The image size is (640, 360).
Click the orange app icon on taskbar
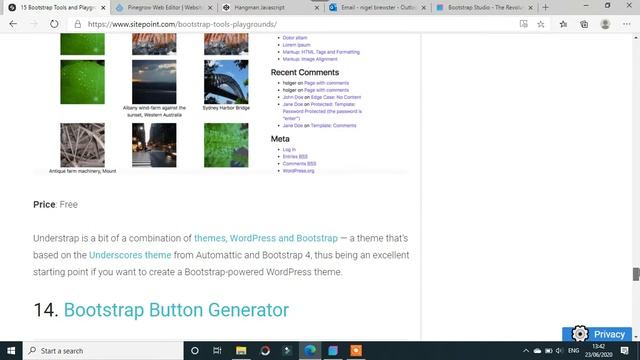pyautogui.click(x=356, y=351)
